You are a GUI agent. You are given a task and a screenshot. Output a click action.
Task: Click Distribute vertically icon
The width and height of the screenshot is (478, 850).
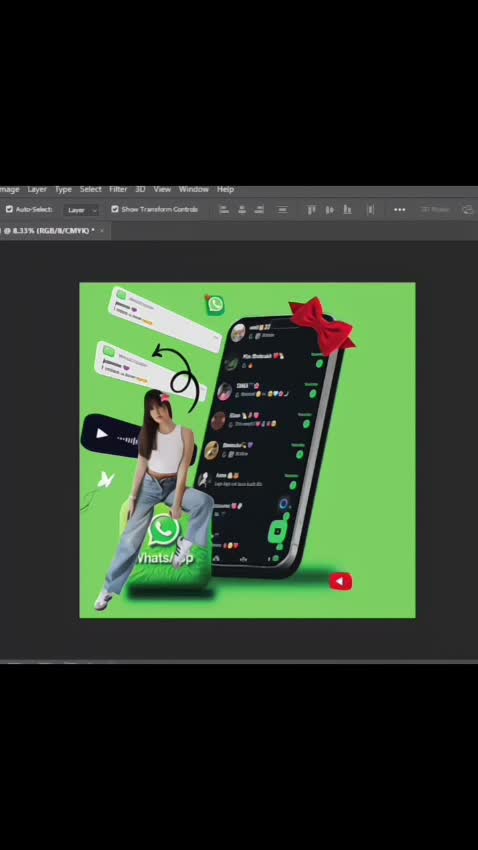click(282, 209)
